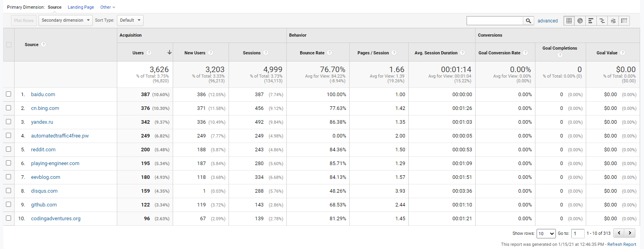
Task: Switch to the Data table view icon
Action: [569, 21]
